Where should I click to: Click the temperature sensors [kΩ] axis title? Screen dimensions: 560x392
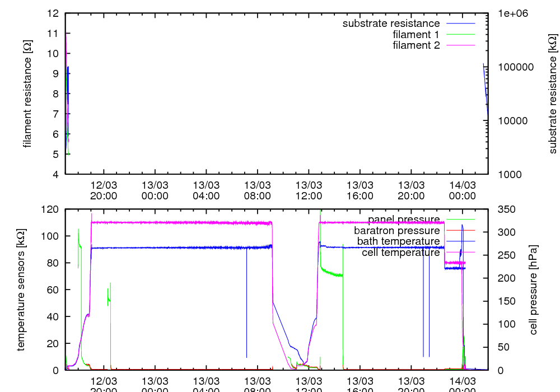(x=21, y=290)
